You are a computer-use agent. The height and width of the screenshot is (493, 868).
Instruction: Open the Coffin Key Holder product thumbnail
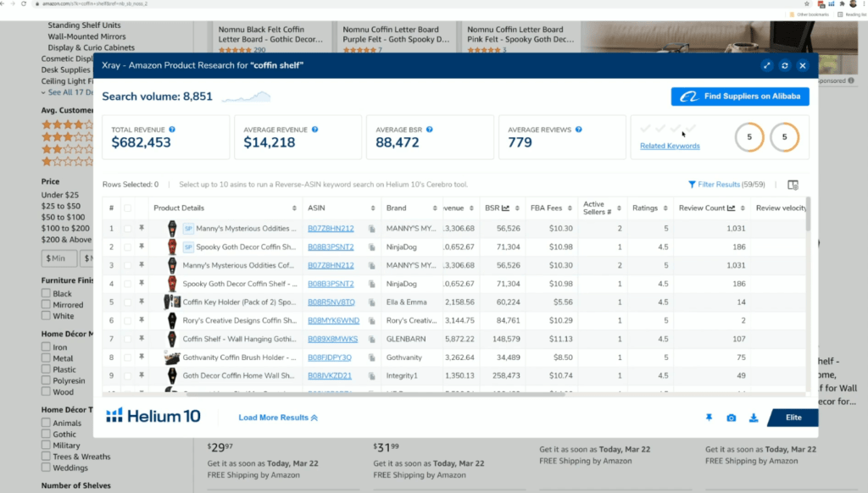(x=172, y=302)
